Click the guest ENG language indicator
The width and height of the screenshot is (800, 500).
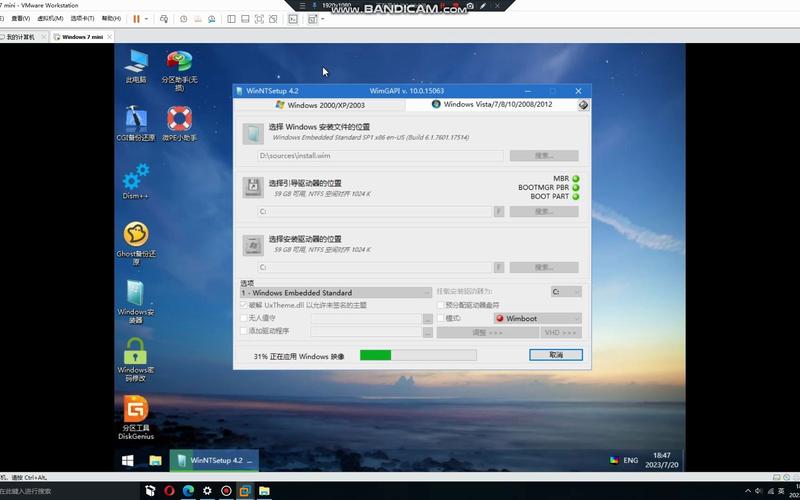tap(631, 460)
